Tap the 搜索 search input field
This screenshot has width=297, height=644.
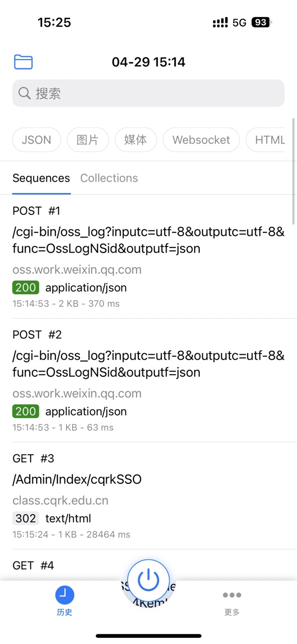[148, 93]
